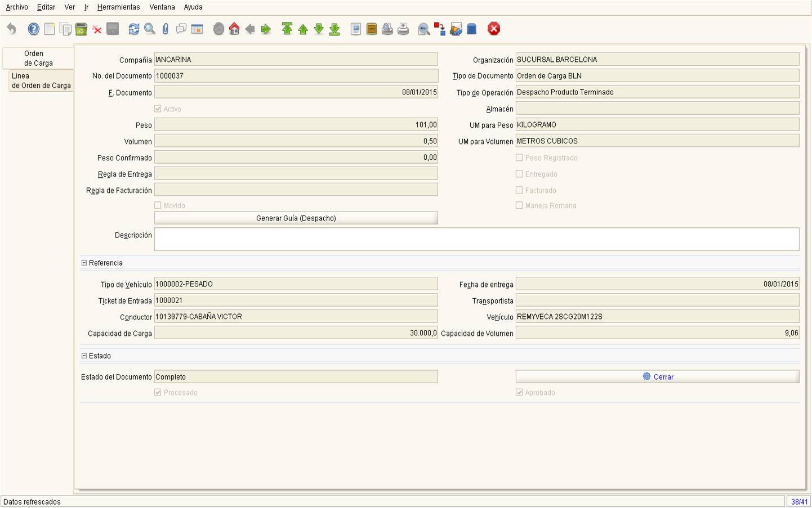The height and width of the screenshot is (508, 812).
Task: Toggle the Procesado checkbox
Action: (158, 392)
